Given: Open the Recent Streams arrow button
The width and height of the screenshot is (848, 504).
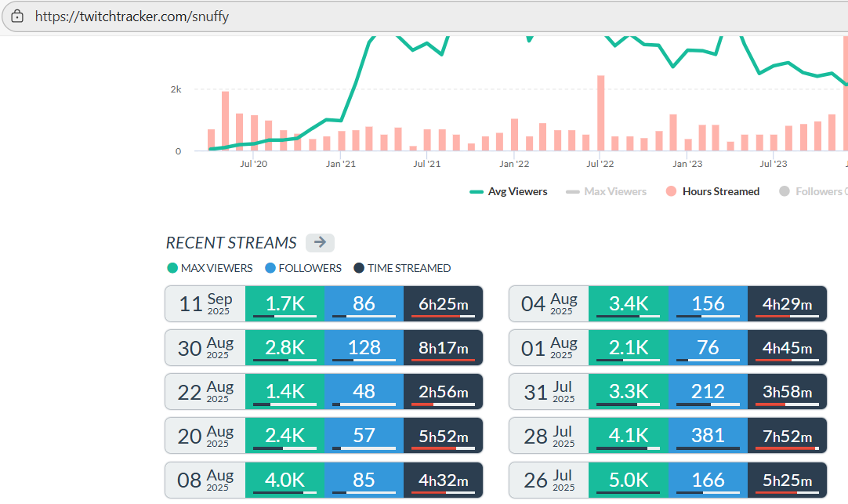Looking at the screenshot, I should (x=320, y=242).
